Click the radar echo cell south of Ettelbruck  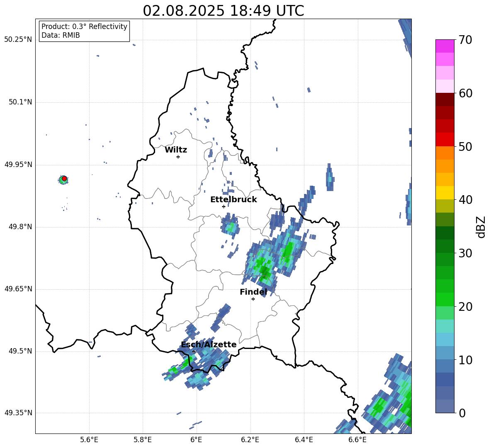(x=230, y=225)
